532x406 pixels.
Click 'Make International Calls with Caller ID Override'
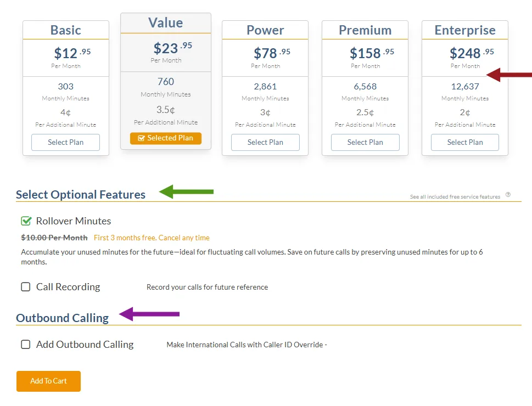pyautogui.click(x=245, y=345)
